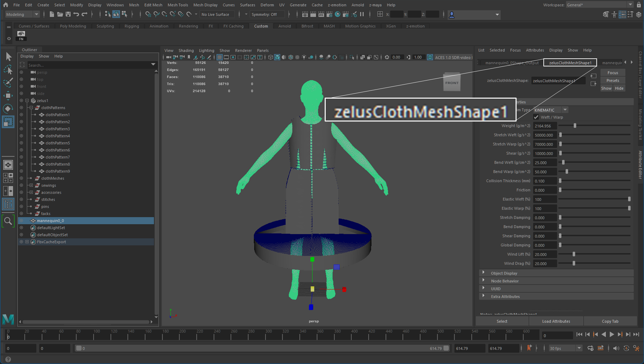Toggle visibility dot for sewings
The height and width of the screenshot is (364, 644).
(21, 185)
